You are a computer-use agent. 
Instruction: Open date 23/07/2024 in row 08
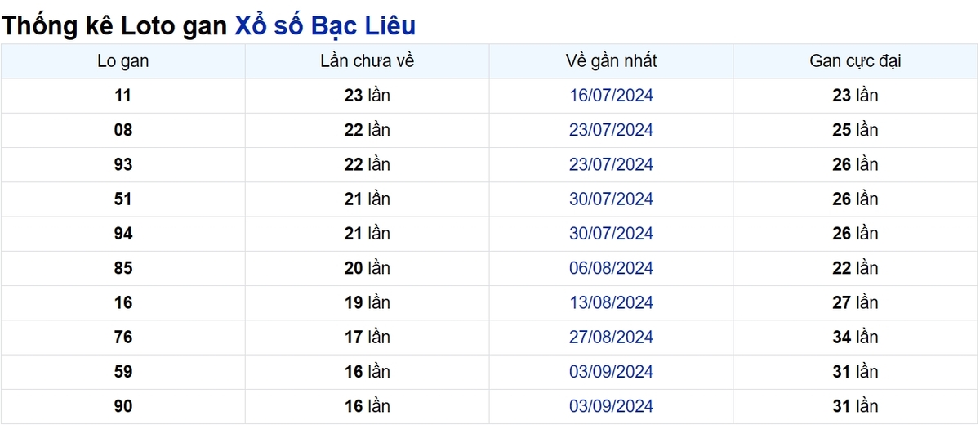point(611,130)
